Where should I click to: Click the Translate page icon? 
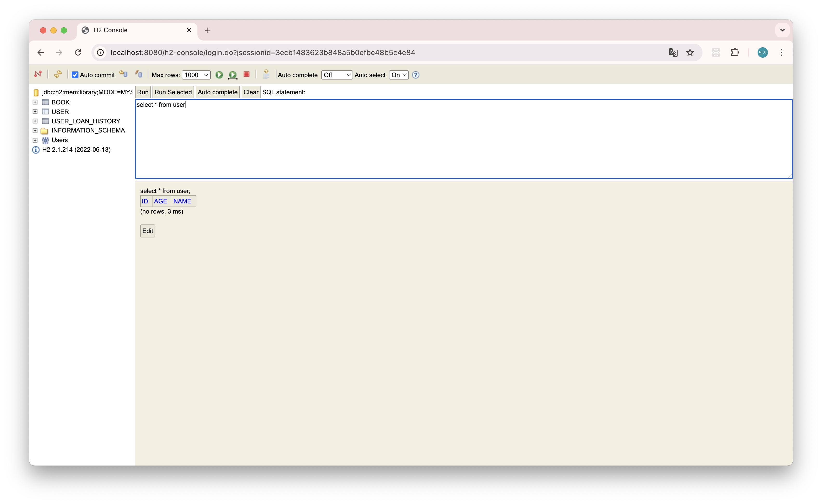673,52
